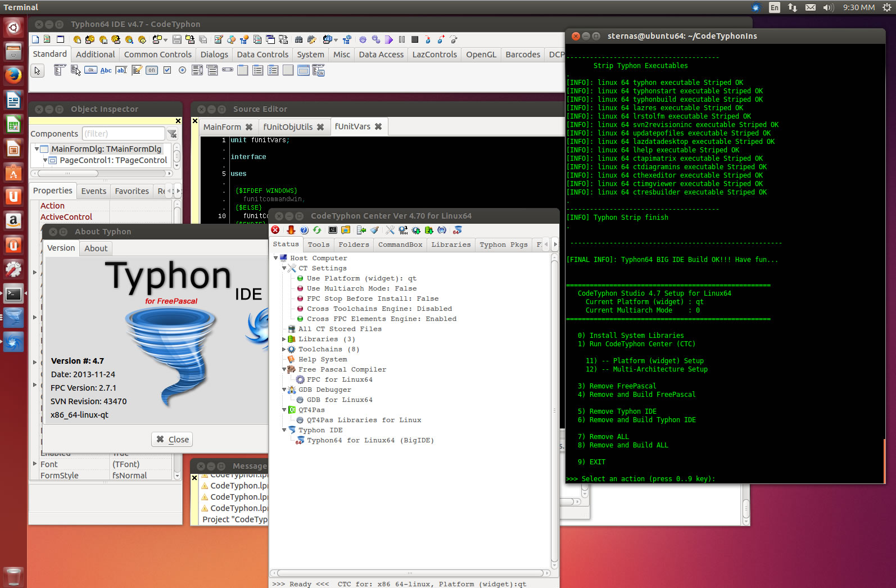Open the Terminal icon in Ubuntu launcher
Screen dimensions: 896x588
pyautogui.click(x=13, y=293)
